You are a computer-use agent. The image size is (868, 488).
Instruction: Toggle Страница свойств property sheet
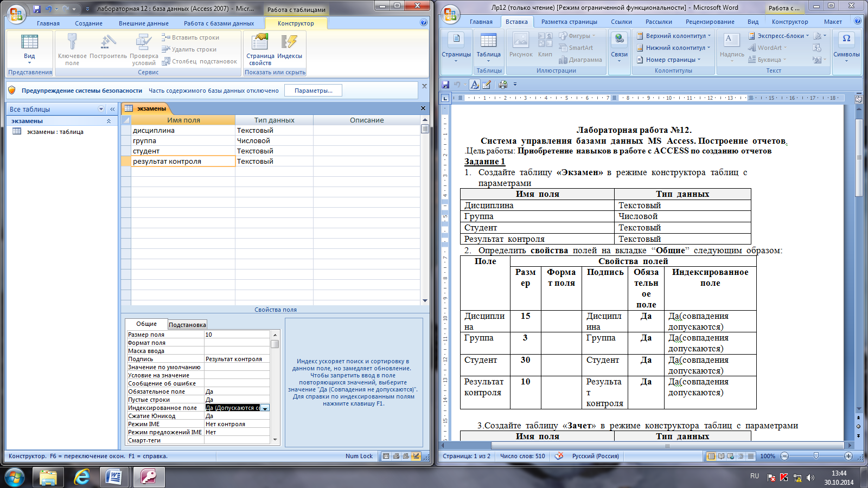[260, 49]
